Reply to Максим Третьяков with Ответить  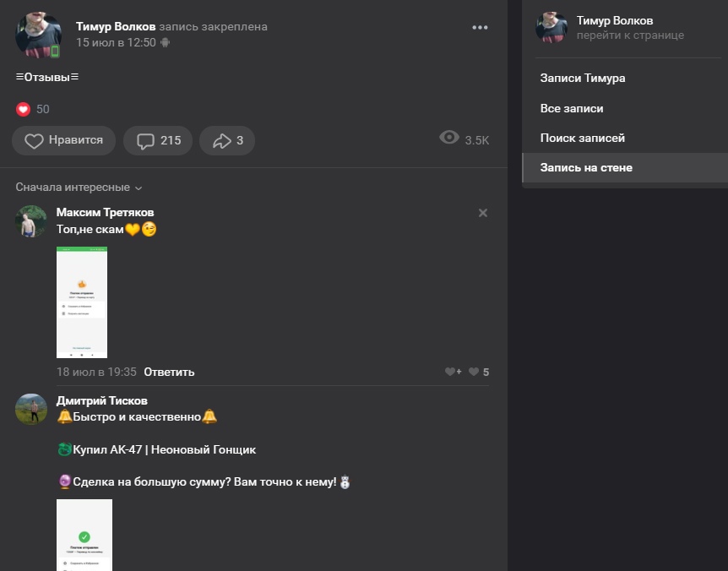[169, 372]
